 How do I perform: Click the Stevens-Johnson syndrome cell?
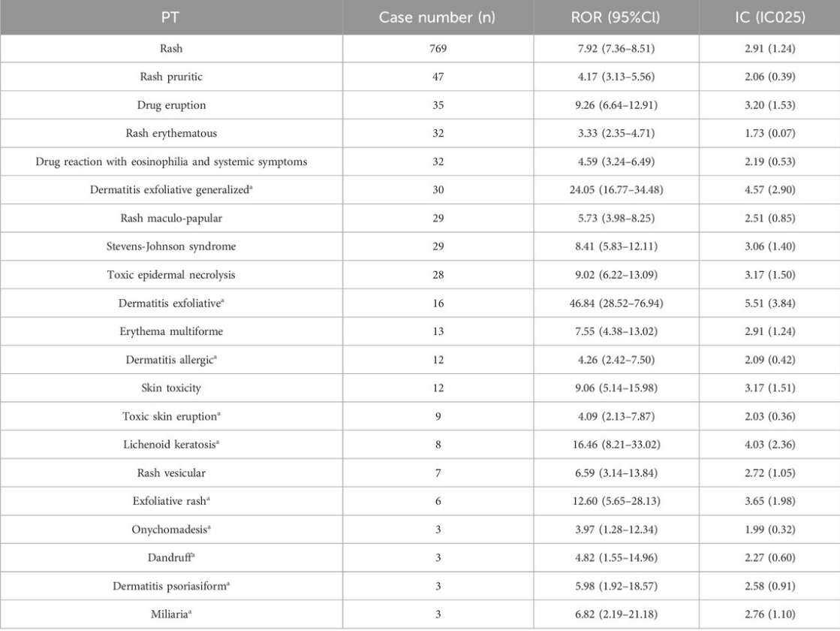[171, 246]
